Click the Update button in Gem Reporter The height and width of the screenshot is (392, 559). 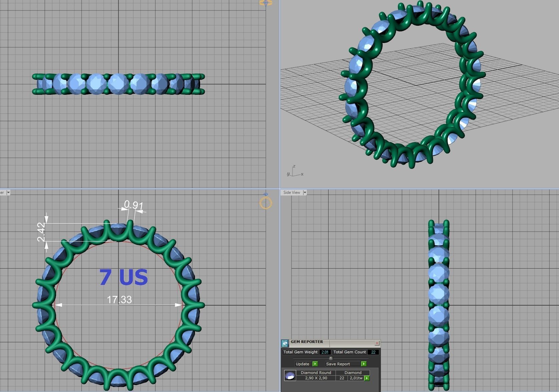point(303,364)
